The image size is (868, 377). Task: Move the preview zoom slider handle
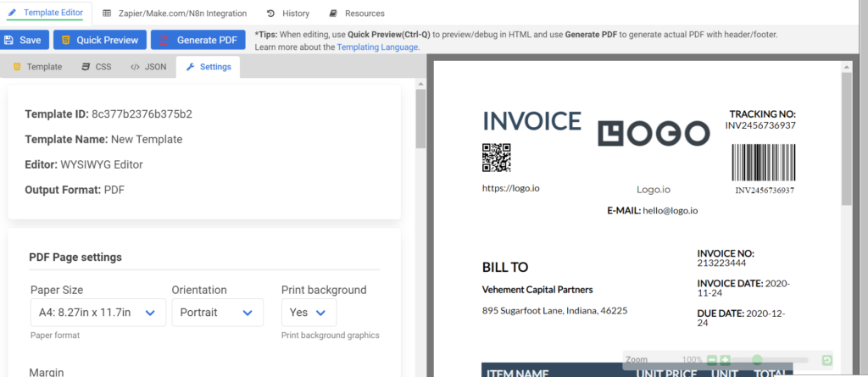tap(757, 360)
